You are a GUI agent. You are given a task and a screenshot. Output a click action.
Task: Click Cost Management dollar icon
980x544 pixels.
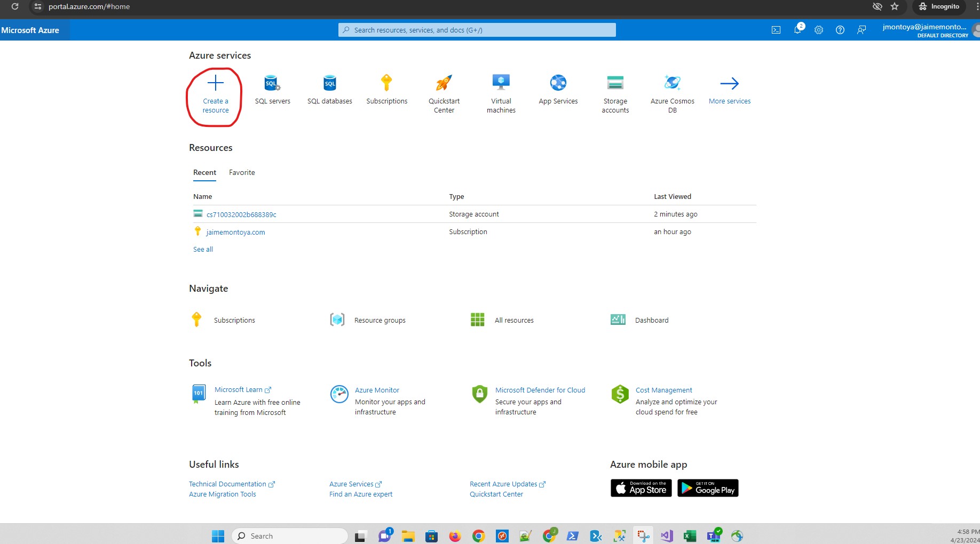point(620,394)
